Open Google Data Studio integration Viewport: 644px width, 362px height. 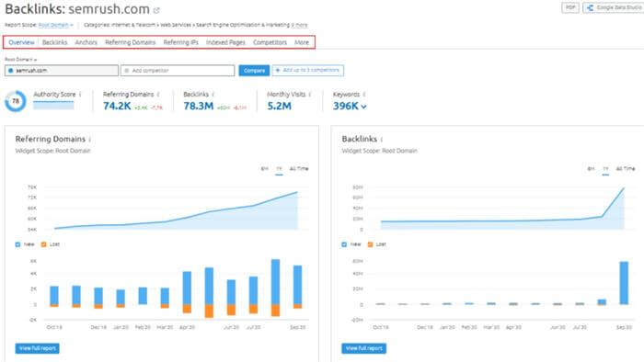click(x=614, y=7)
